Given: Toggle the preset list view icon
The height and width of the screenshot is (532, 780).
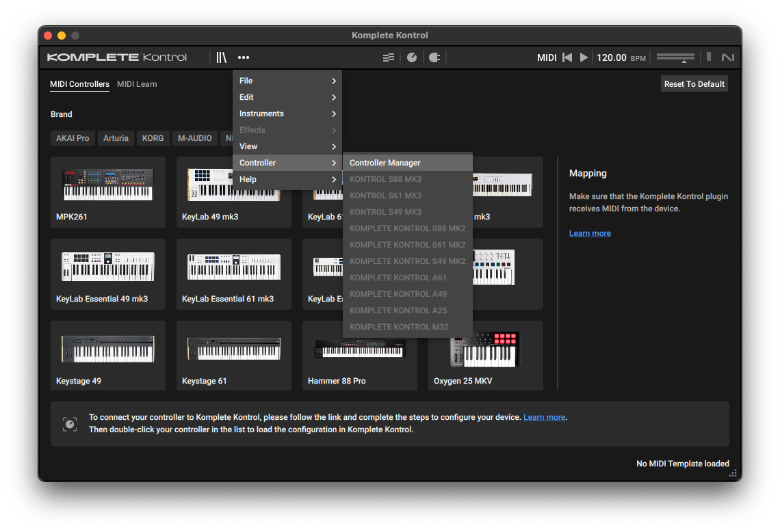Looking at the screenshot, I should pos(389,57).
